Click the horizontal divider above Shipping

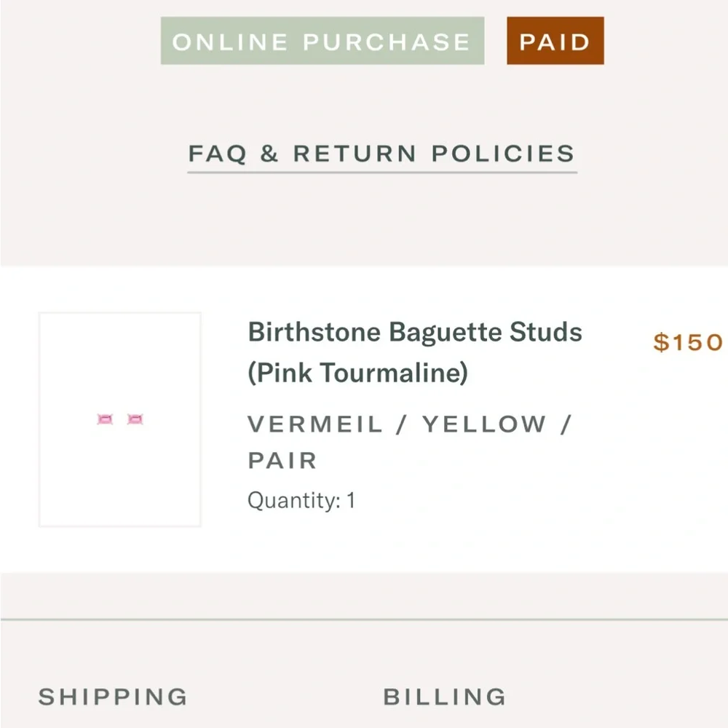(364, 620)
